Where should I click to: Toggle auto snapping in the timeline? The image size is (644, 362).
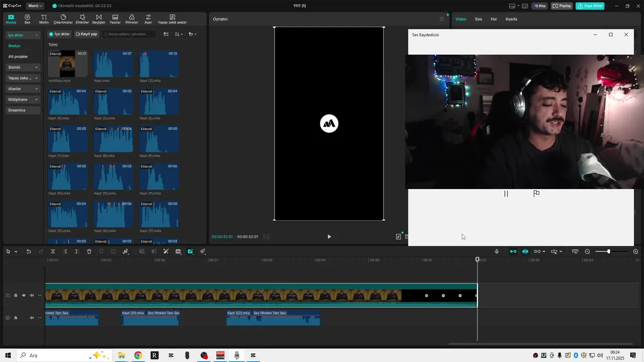(525, 251)
